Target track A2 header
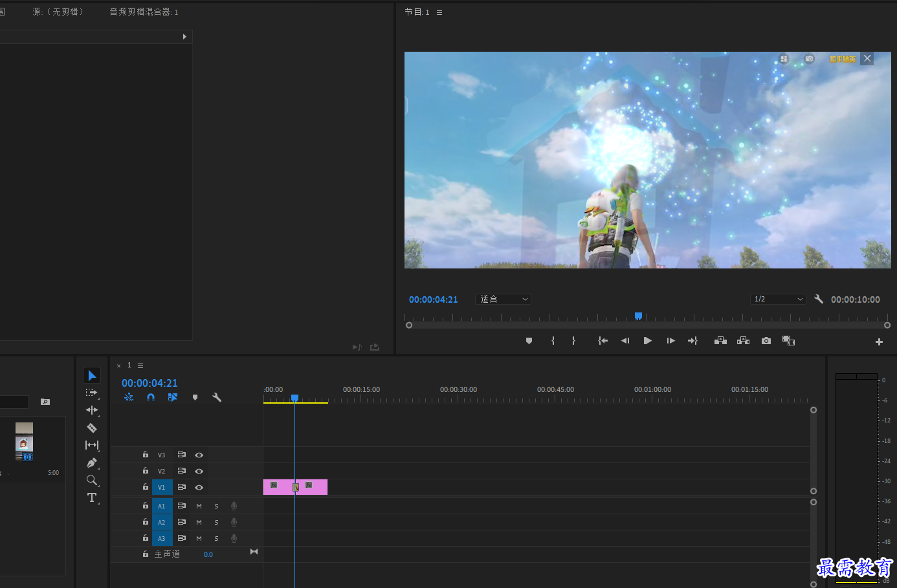The image size is (897, 588). click(x=162, y=523)
